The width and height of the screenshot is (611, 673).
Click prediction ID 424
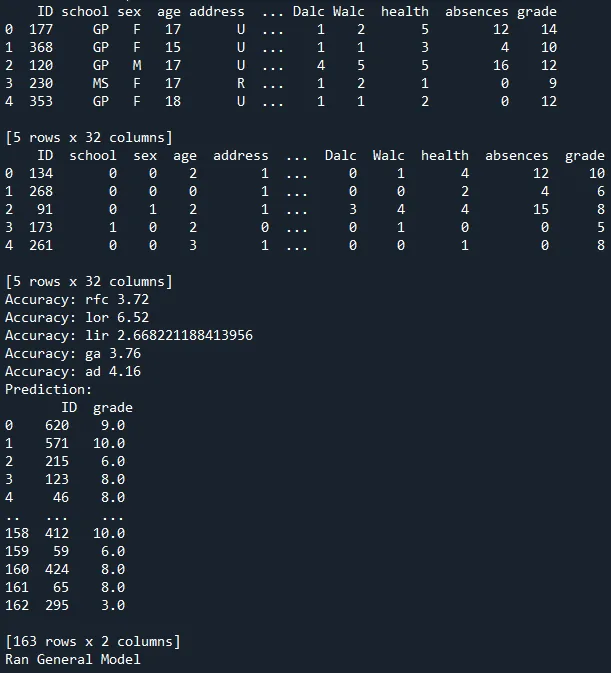[x=57, y=570]
